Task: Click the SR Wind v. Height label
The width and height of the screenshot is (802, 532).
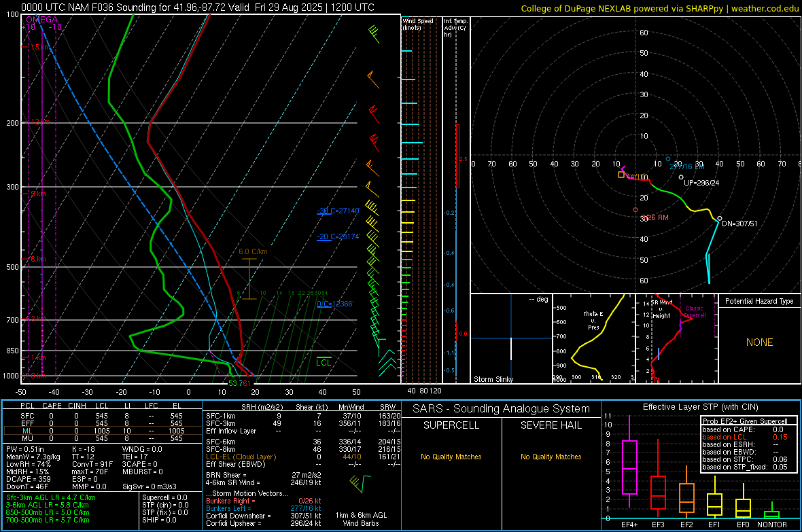Action: click(x=661, y=309)
